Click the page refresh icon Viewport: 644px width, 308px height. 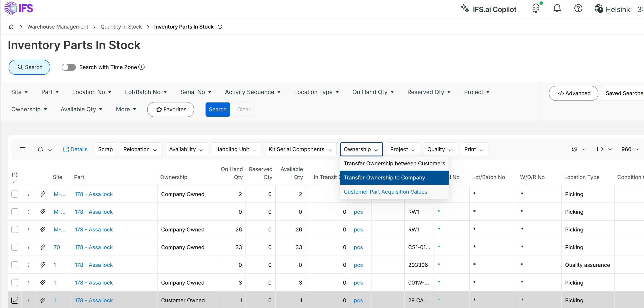pos(220,27)
